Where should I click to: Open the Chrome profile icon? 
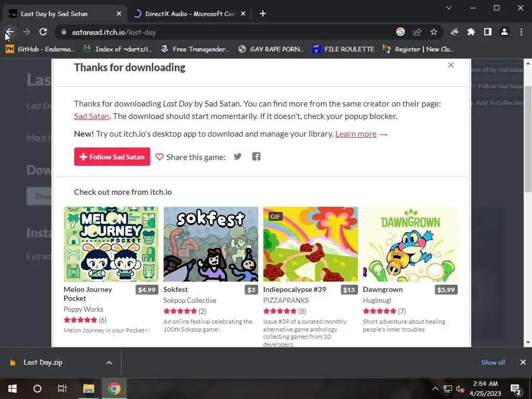(504, 32)
